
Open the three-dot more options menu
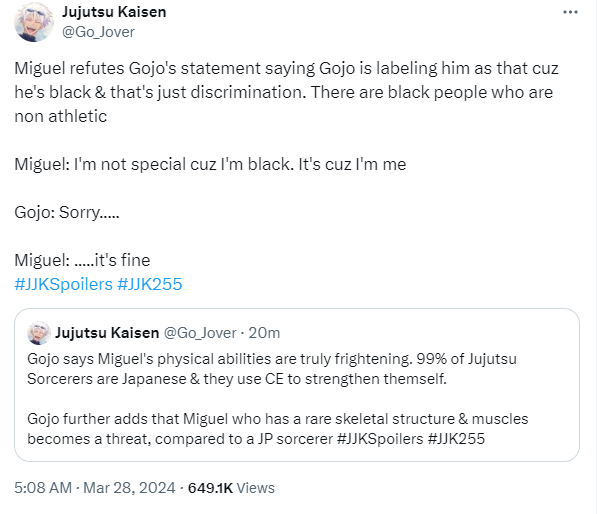tap(570, 12)
